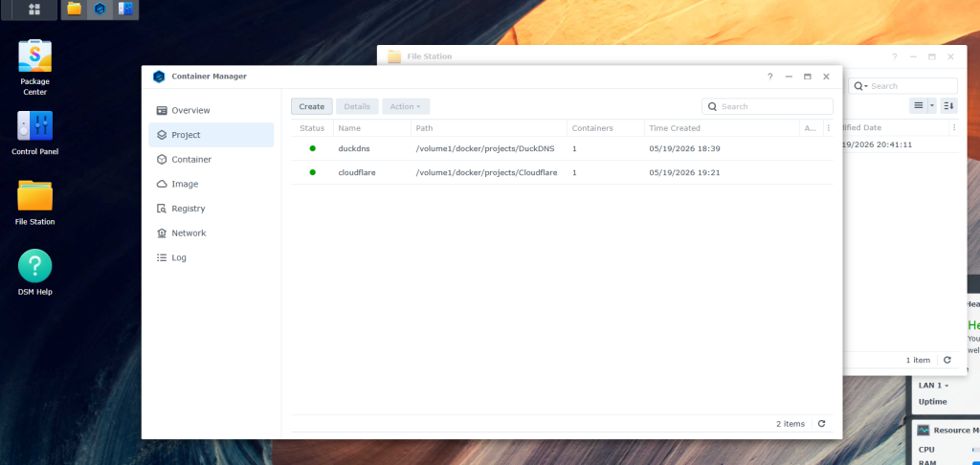Select the duckdns project row
Image resolution: width=980 pixels, height=465 pixels.
point(562,148)
